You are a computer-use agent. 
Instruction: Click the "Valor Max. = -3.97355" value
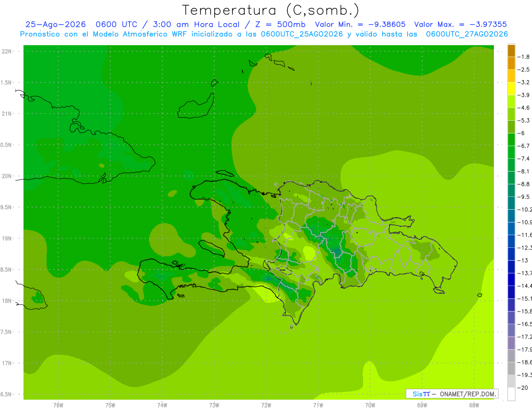460,24
